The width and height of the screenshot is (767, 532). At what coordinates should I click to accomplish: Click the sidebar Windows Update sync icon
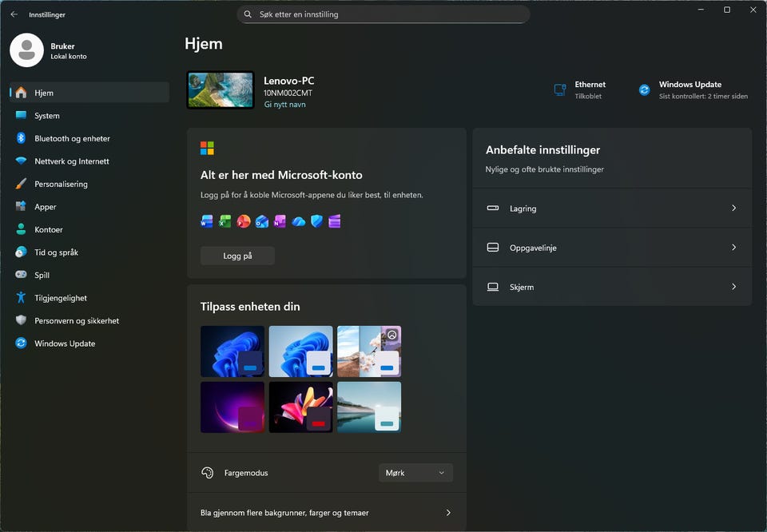(21, 343)
